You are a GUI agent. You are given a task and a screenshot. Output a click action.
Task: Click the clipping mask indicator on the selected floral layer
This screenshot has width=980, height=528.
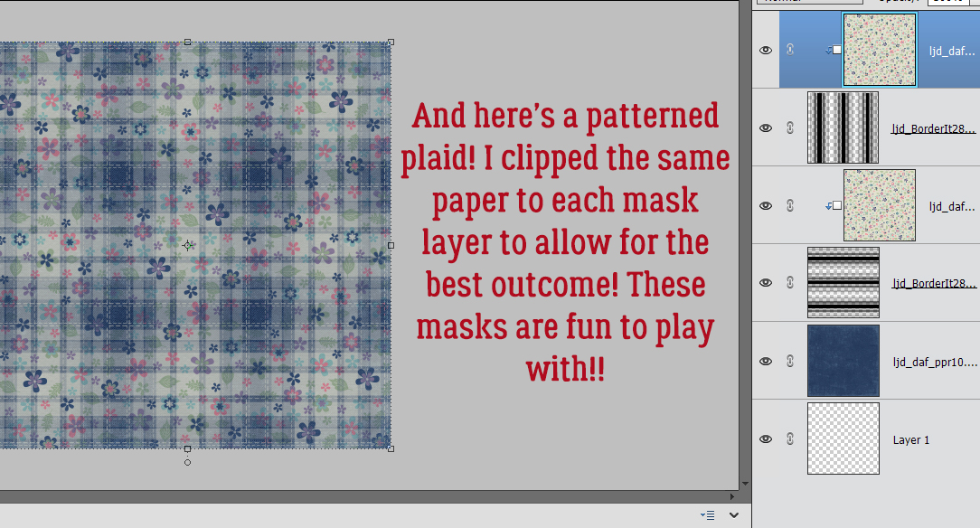834,50
